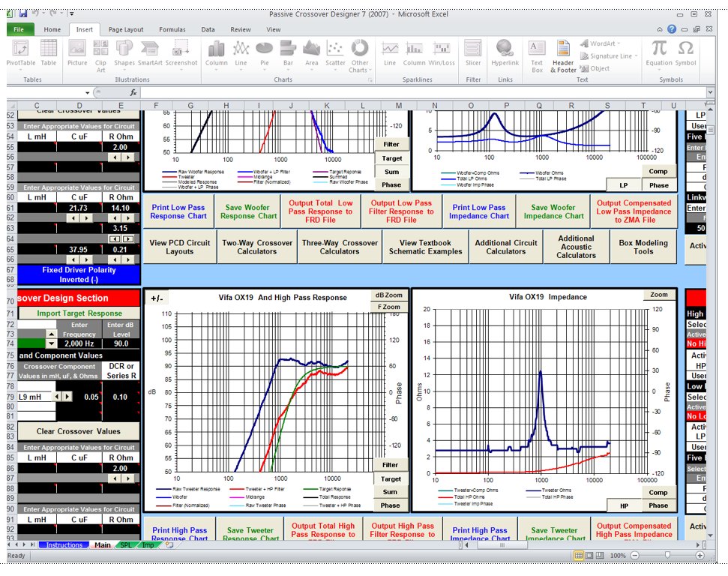The width and height of the screenshot is (728, 576).
Task: Open the Charts group dialog launcher
Action: [x=370, y=80]
